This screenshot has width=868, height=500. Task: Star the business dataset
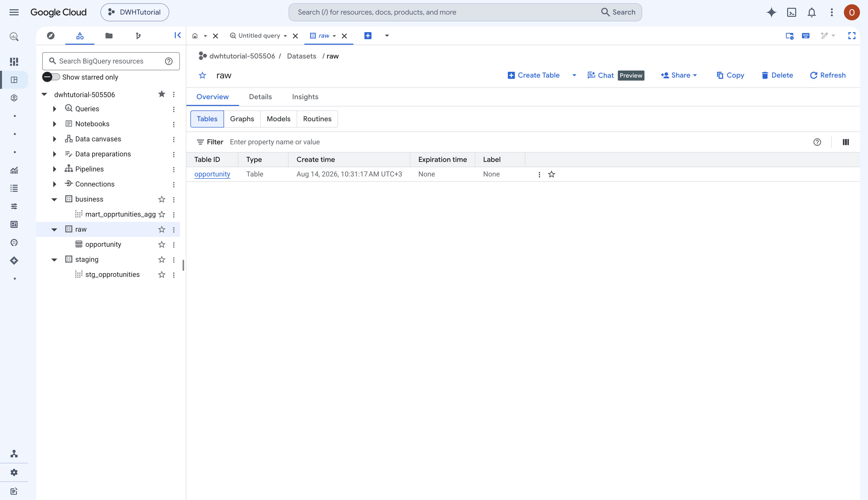tap(161, 200)
